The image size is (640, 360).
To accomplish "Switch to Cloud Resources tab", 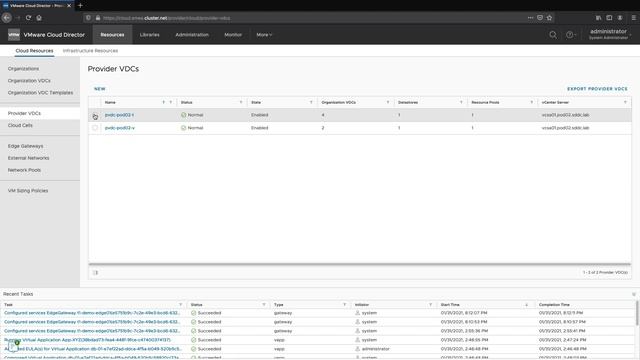I will [x=34, y=51].
